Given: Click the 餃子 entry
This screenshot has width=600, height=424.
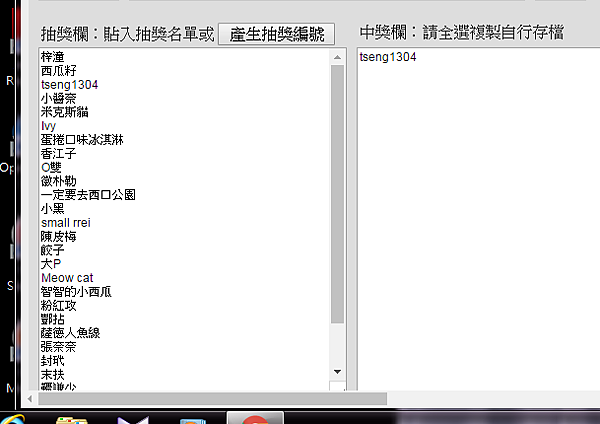Looking at the screenshot, I should [52, 250].
